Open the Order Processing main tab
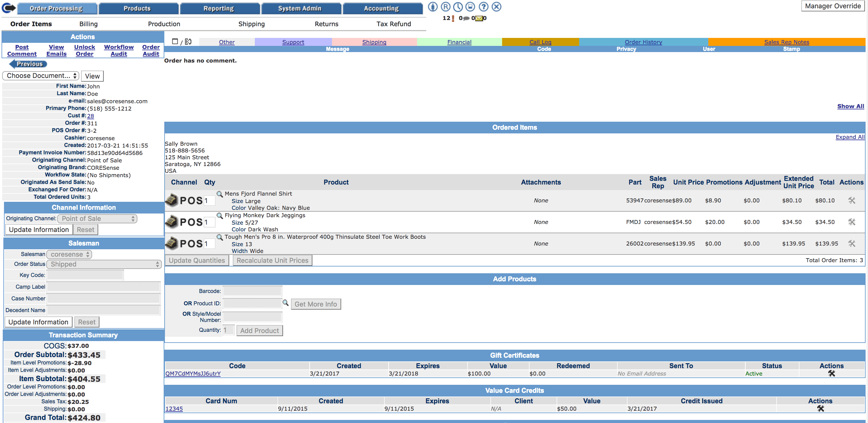868x423 pixels. click(x=57, y=8)
